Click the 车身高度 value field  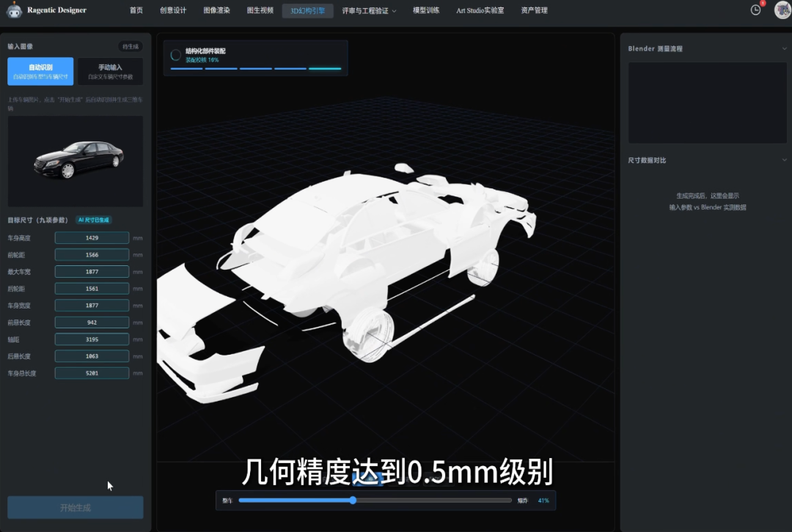tap(92, 237)
